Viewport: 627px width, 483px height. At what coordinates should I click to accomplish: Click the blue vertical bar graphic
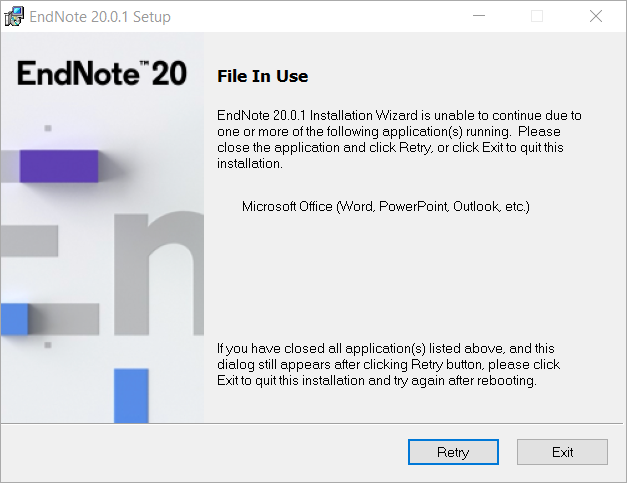[x=131, y=395]
